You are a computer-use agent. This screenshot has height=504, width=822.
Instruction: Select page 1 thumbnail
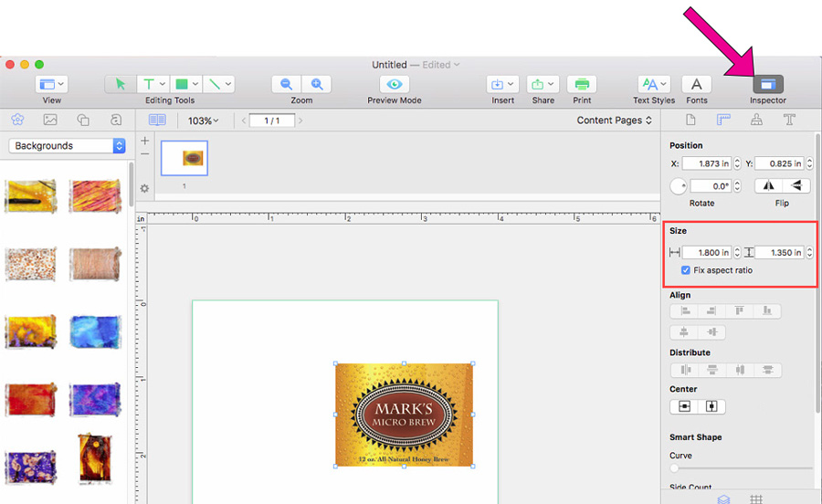(x=184, y=158)
